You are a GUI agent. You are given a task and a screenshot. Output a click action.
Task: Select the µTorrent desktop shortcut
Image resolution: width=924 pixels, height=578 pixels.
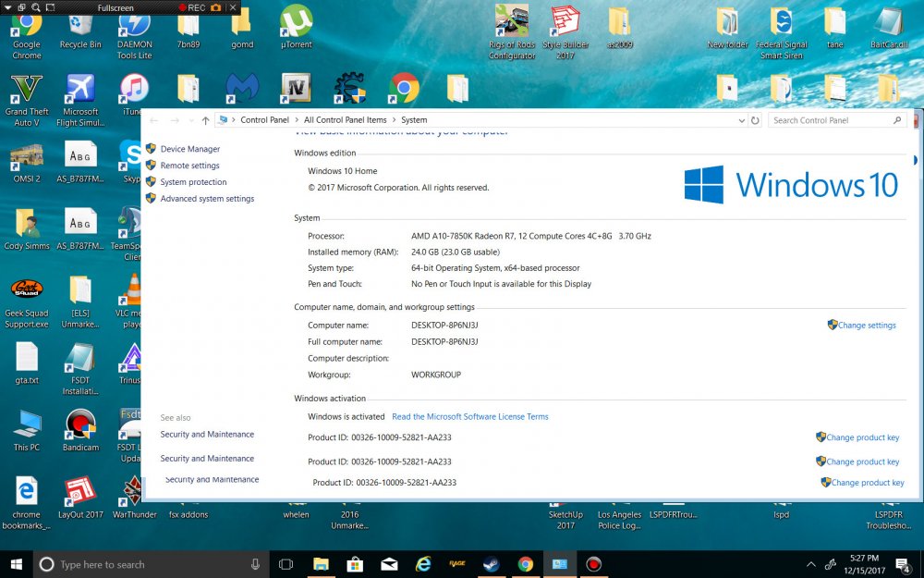[x=297, y=27]
